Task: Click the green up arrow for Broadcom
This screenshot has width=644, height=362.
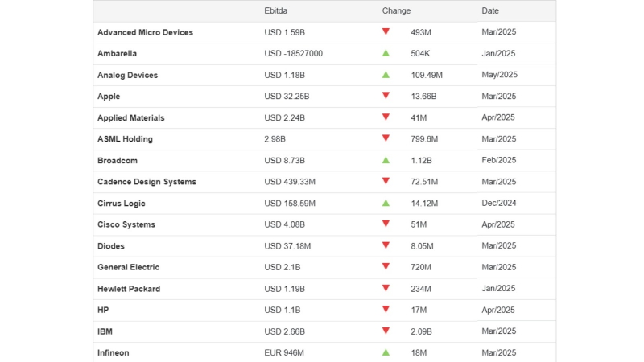Action: tap(386, 160)
